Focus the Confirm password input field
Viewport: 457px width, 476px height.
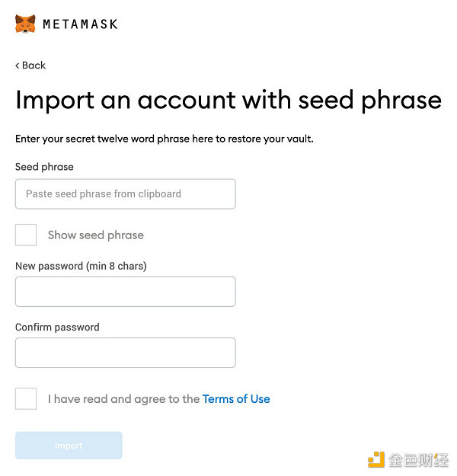[x=126, y=353]
